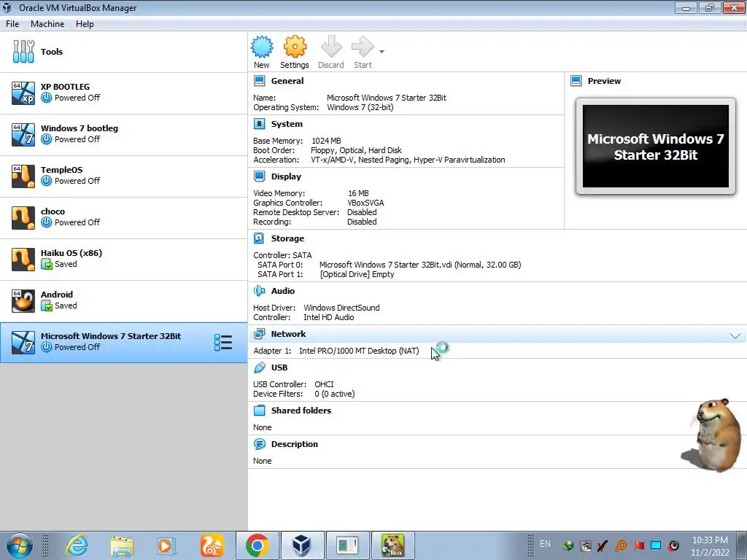Open the Network section header
Image resolution: width=747 pixels, height=560 pixels.
coord(288,334)
